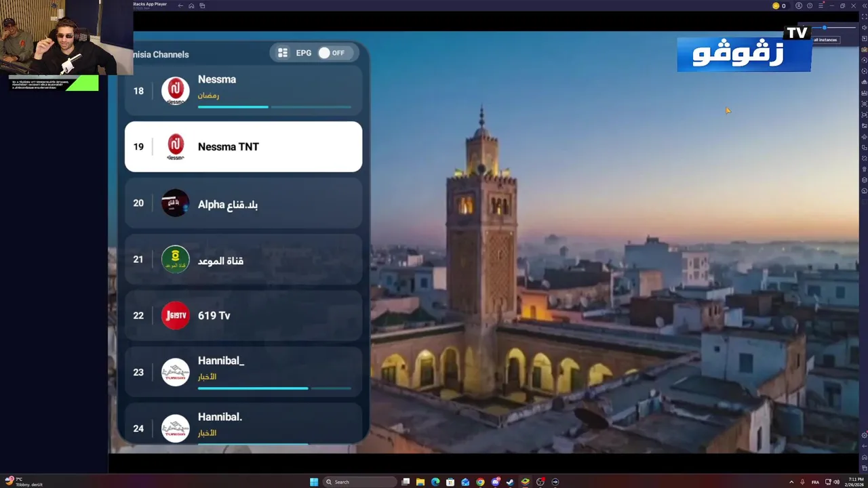868x488 pixels.
Task: Click the Alpha channel dark logo
Action: pos(176,203)
